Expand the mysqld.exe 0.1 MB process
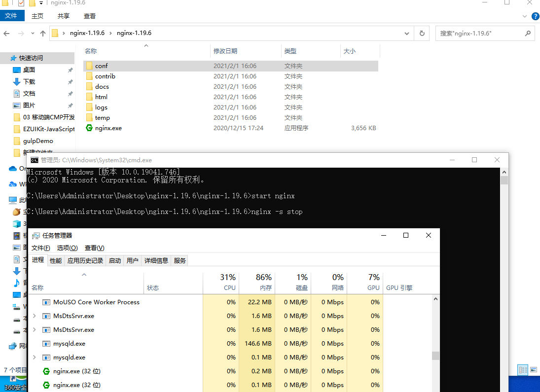The height and width of the screenshot is (392, 540). click(x=35, y=357)
